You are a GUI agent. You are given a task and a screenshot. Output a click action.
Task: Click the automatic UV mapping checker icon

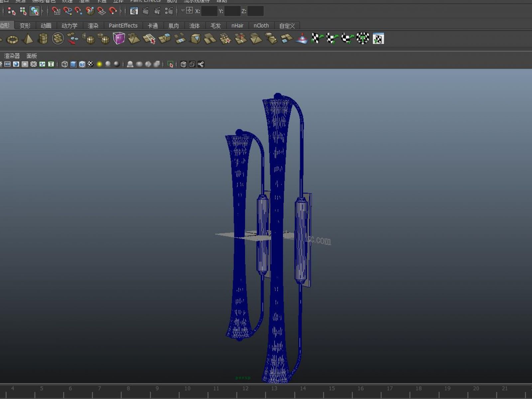pos(363,39)
